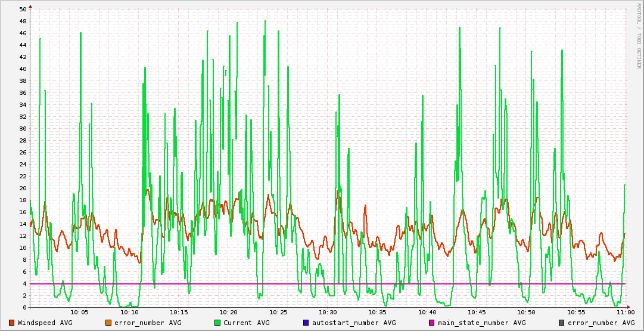Select the 10:30 time axis label

pos(328,313)
